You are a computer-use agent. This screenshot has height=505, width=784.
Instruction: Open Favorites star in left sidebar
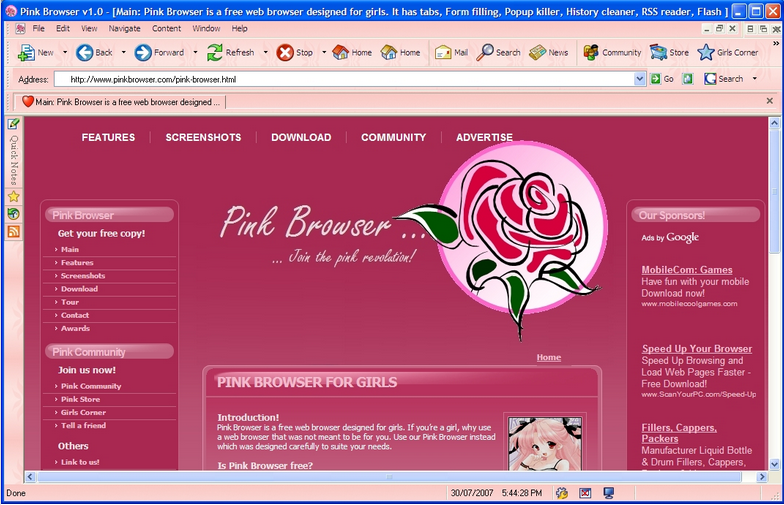14,196
